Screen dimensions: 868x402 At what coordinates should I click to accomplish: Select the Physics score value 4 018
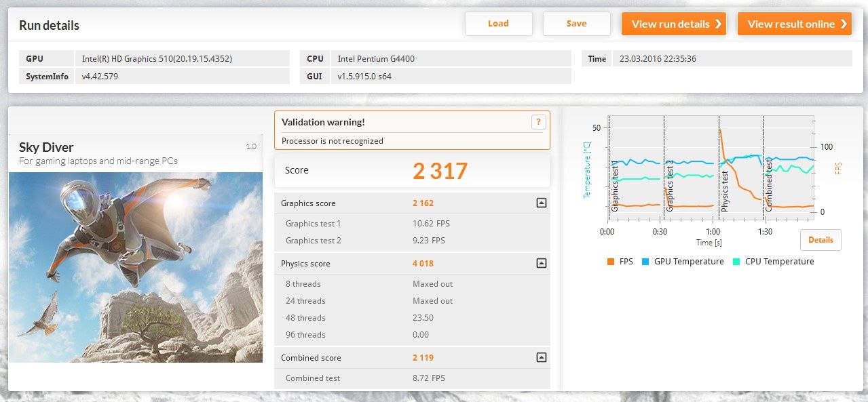423,263
